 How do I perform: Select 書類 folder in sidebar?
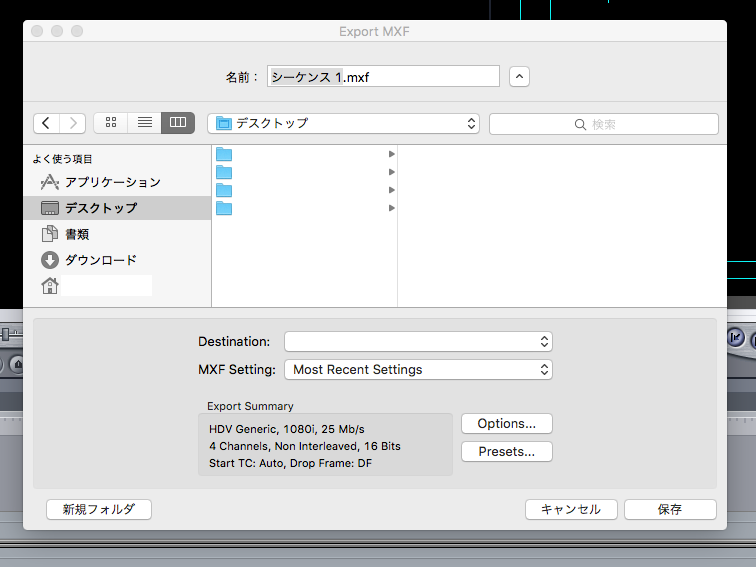coord(77,234)
